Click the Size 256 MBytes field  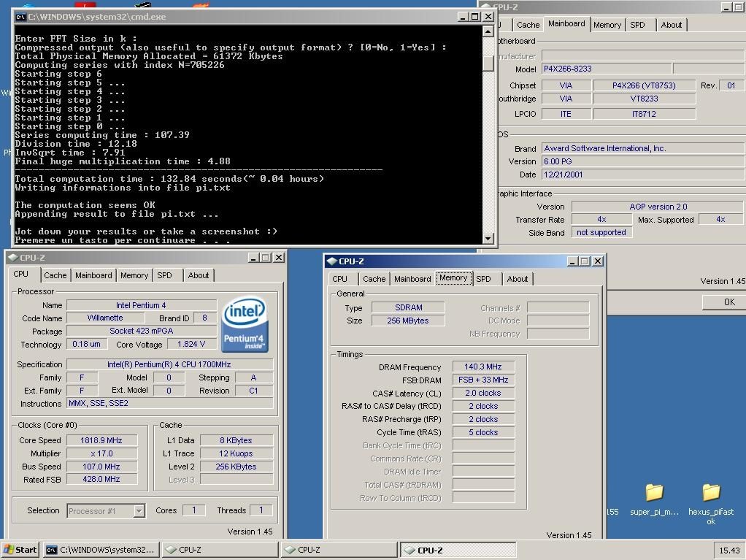[x=408, y=321]
